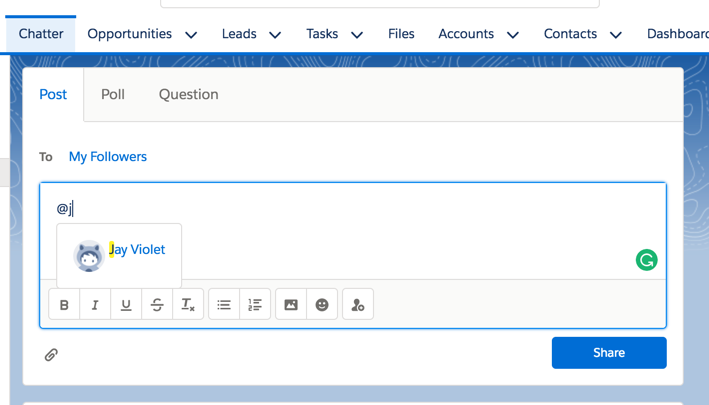Insert an image into the post
Screen dimensions: 709x405
coord(291,305)
